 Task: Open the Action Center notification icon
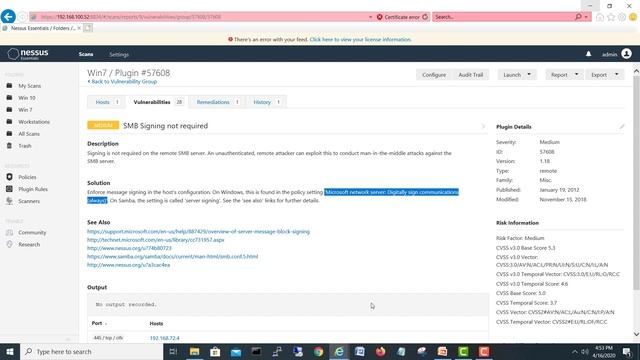(627, 351)
